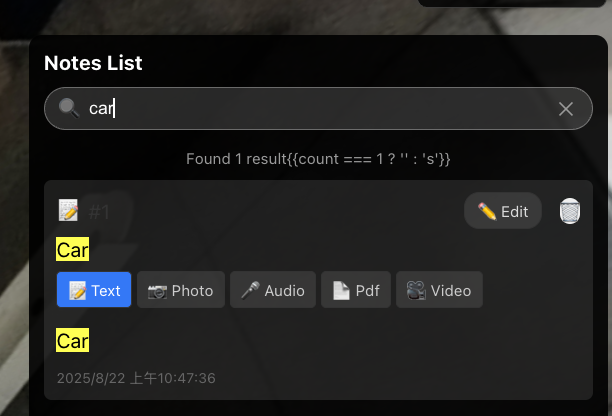Switch to the Text tab

click(94, 291)
